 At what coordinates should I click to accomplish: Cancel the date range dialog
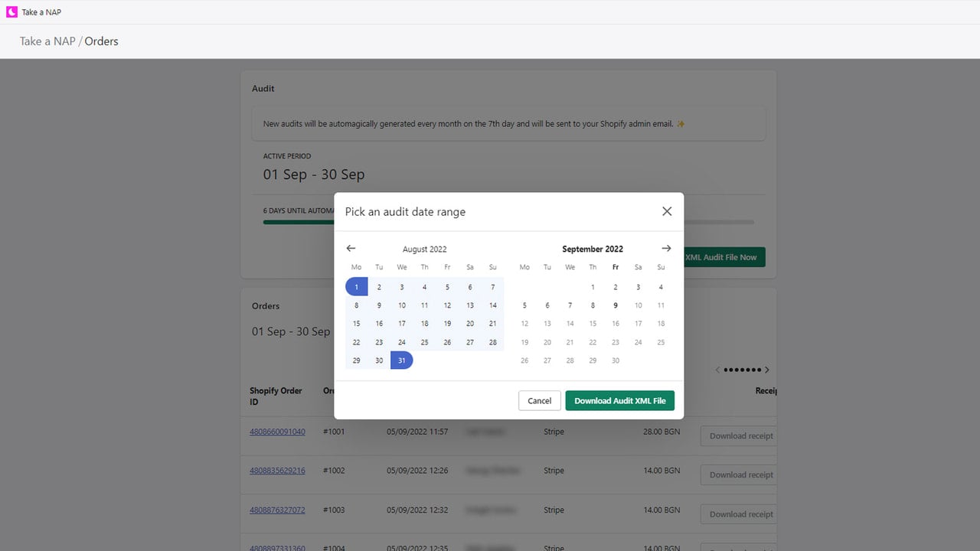(x=540, y=401)
